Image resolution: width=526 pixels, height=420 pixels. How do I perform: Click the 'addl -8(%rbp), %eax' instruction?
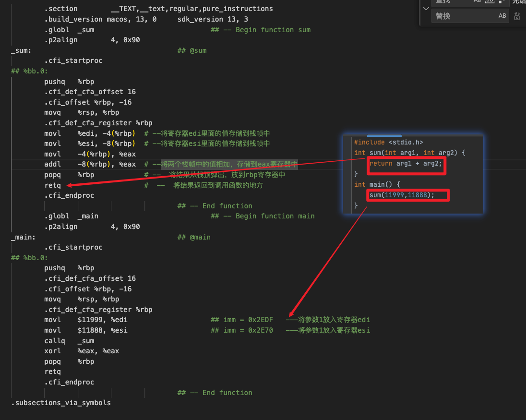coord(90,164)
